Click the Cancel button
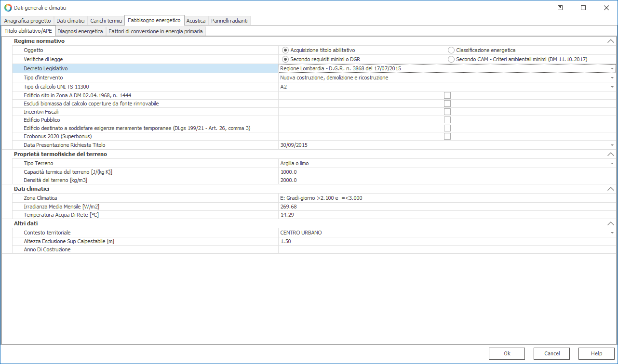The image size is (618, 364). [x=552, y=353]
